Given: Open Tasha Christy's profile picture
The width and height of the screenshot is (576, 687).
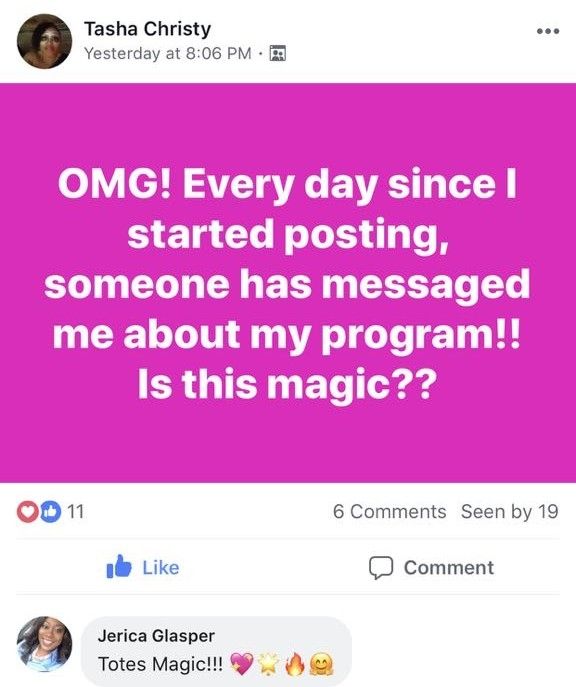Looking at the screenshot, I should pos(44,41).
